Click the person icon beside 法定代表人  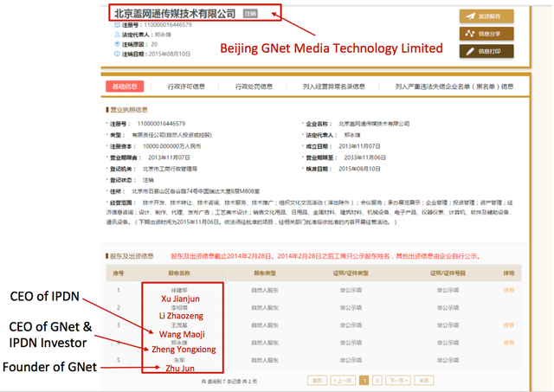(x=118, y=35)
